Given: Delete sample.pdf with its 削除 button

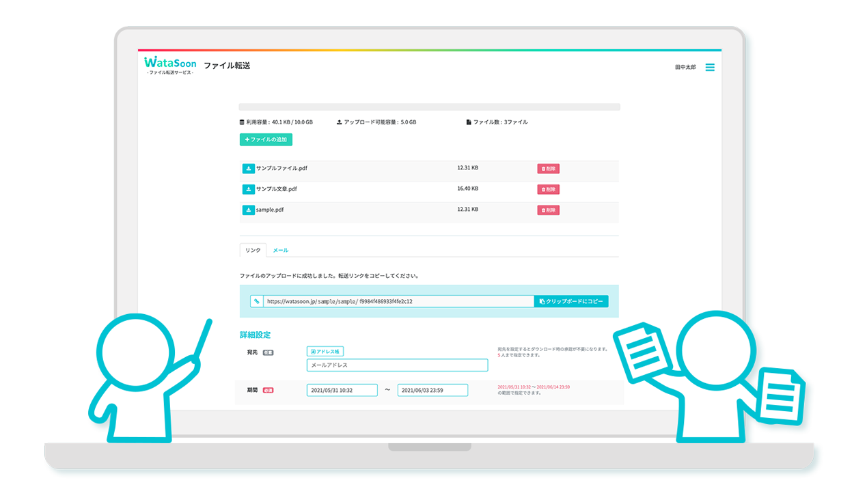Looking at the screenshot, I should click(x=548, y=210).
